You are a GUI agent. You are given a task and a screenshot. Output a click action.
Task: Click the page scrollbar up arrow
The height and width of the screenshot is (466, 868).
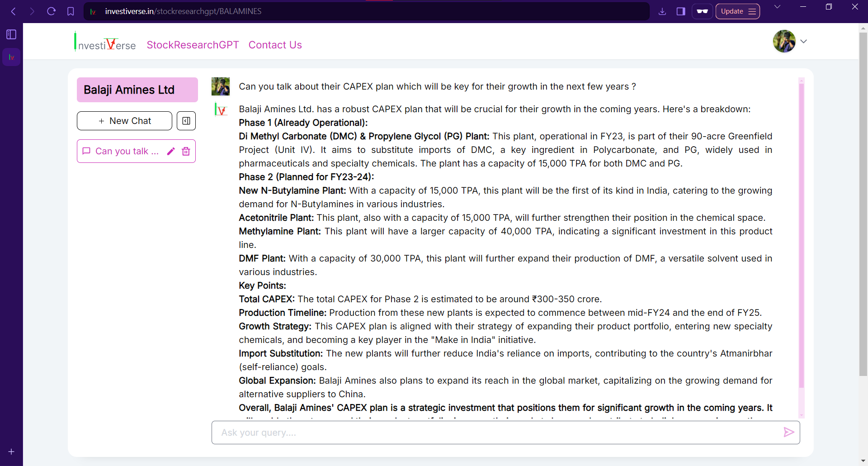point(863,28)
